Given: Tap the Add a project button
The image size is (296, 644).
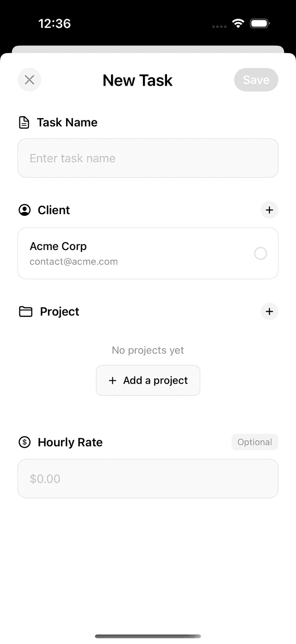Looking at the screenshot, I should (x=148, y=380).
